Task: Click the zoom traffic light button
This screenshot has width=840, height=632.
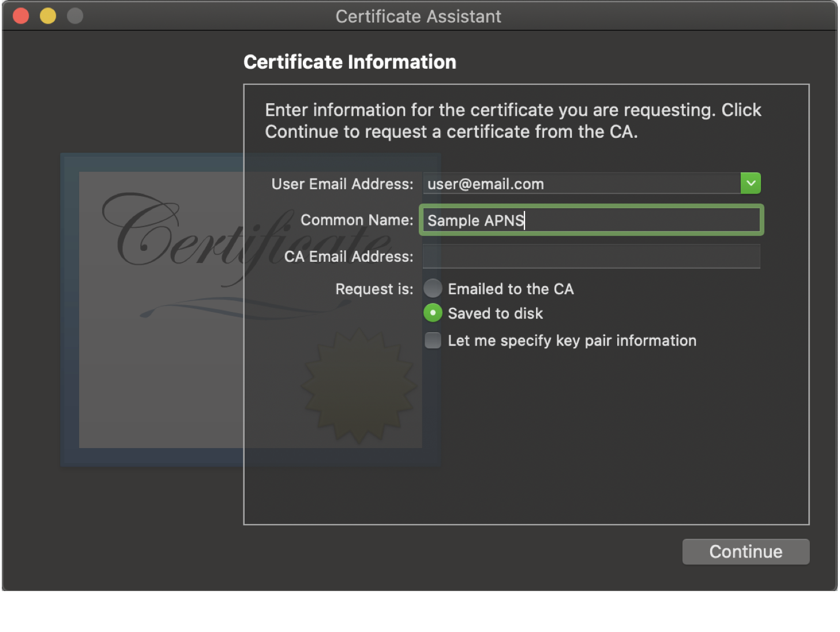Action: (75, 16)
